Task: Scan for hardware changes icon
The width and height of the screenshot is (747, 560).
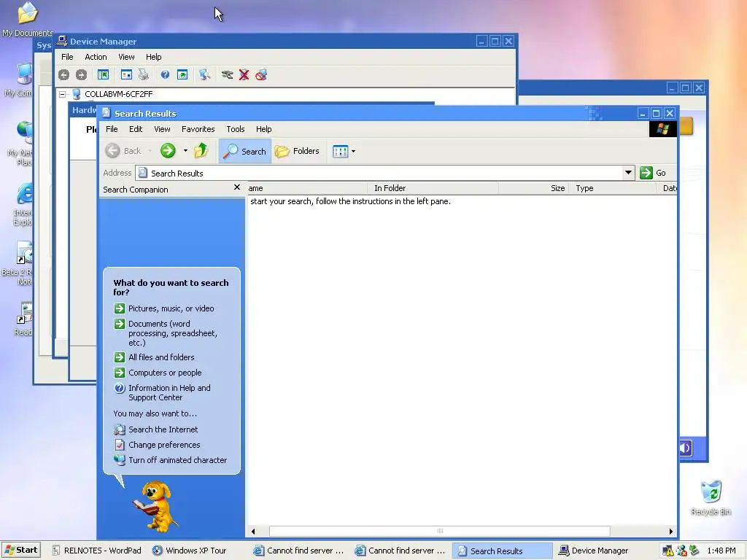Action: [204, 75]
